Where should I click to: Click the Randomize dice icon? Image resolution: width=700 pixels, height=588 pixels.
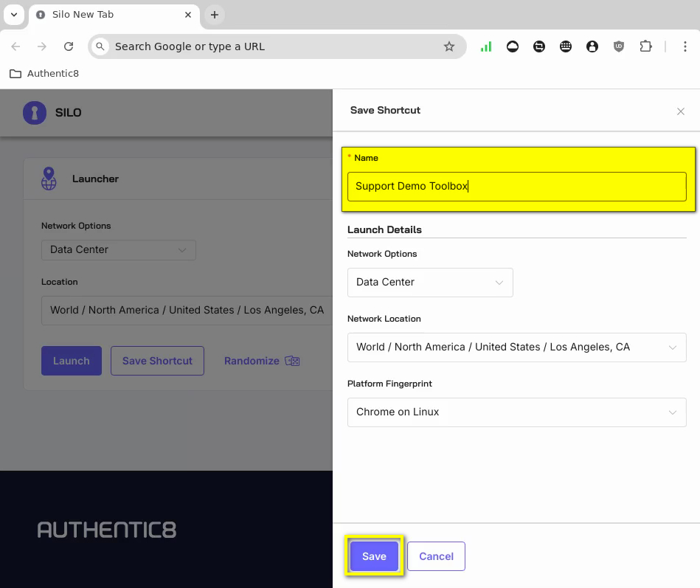292,361
